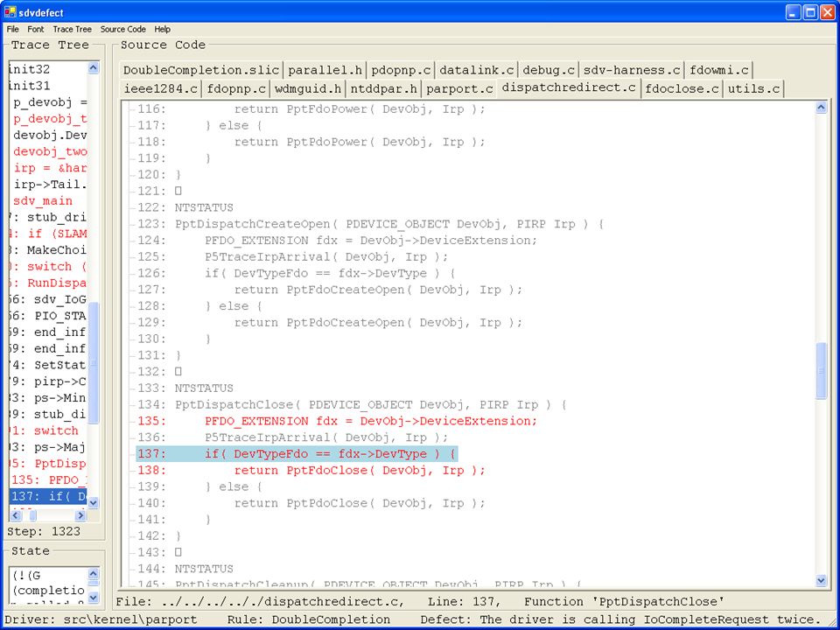Switch to the DoubleCompletion.slic tab
The width and height of the screenshot is (840, 630).
pyautogui.click(x=201, y=70)
